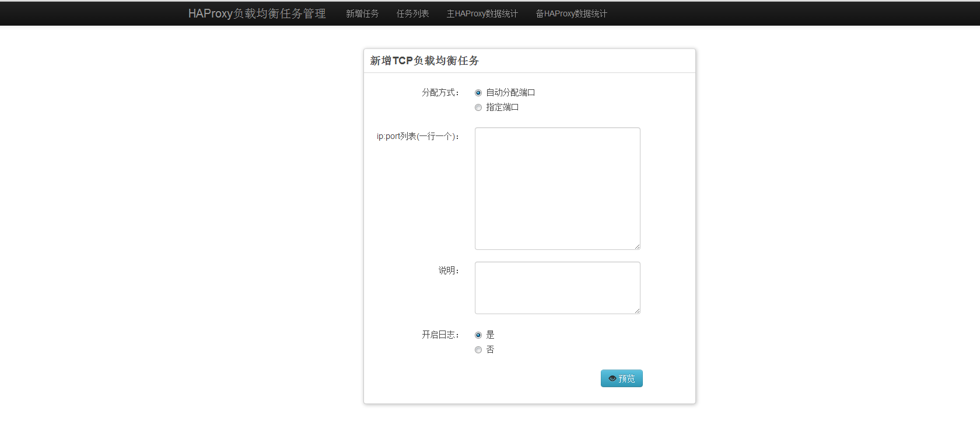Click the resize handle of 说明 textarea

point(637,311)
